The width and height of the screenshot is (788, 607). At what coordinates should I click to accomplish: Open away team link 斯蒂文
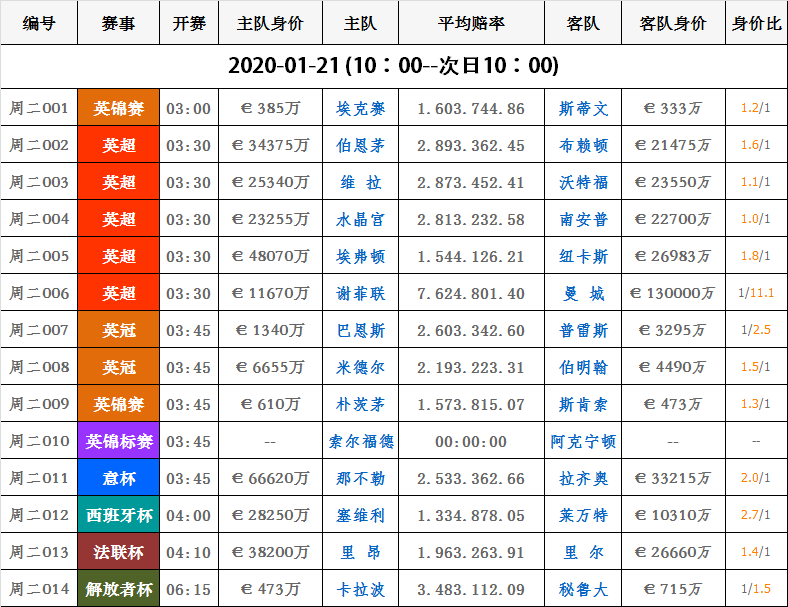pyautogui.click(x=583, y=108)
